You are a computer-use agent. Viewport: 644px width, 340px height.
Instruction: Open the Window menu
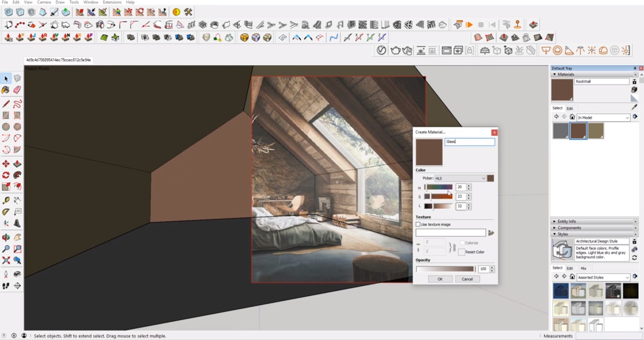tap(90, 2)
